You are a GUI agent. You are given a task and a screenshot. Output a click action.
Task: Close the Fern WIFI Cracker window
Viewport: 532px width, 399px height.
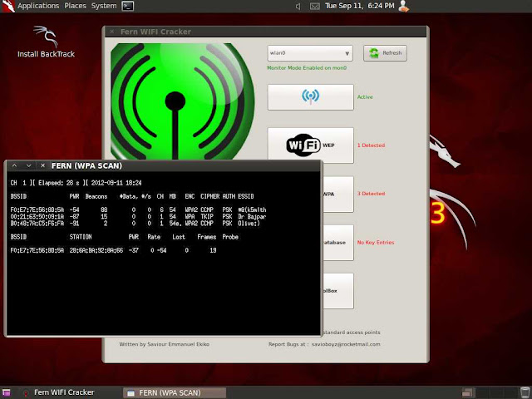(x=112, y=32)
